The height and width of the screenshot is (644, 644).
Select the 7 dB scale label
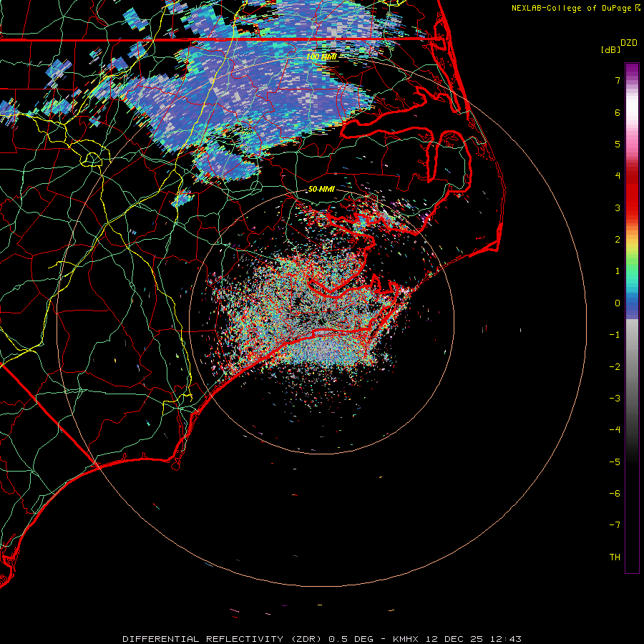(618, 80)
